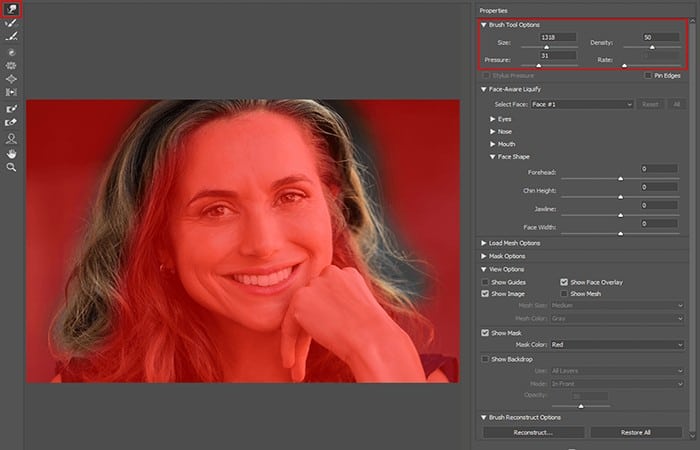Select the Zoom magnifier tool
This screenshot has height=450, width=700.
click(x=11, y=167)
